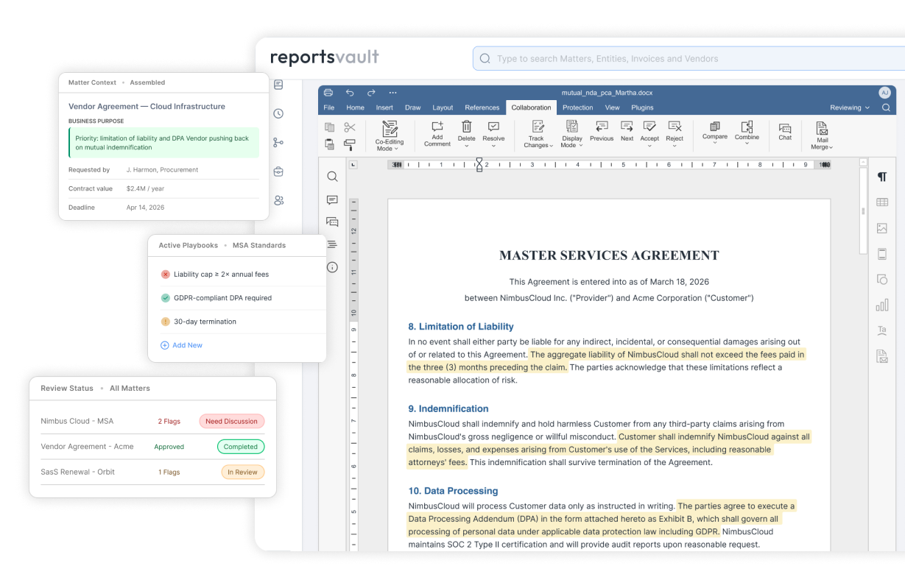Viewport: 905px width, 588px height.
Task: Click the copy icon in the ribbon
Action: tap(330, 127)
